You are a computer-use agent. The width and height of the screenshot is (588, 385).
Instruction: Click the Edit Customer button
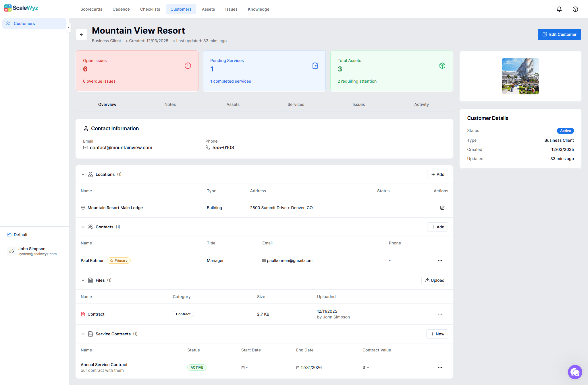[x=559, y=34]
